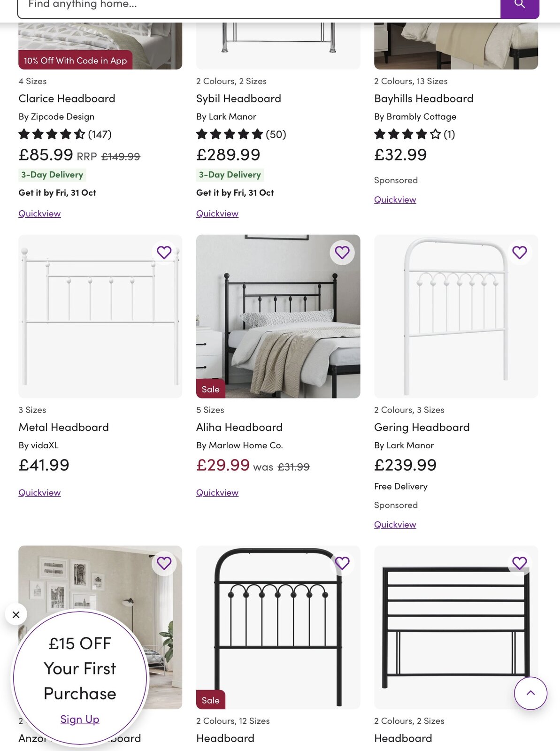The width and height of the screenshot is (560, 751).
Task: Focus the "Find anything home" search field
Action: (x=258, y=7)
